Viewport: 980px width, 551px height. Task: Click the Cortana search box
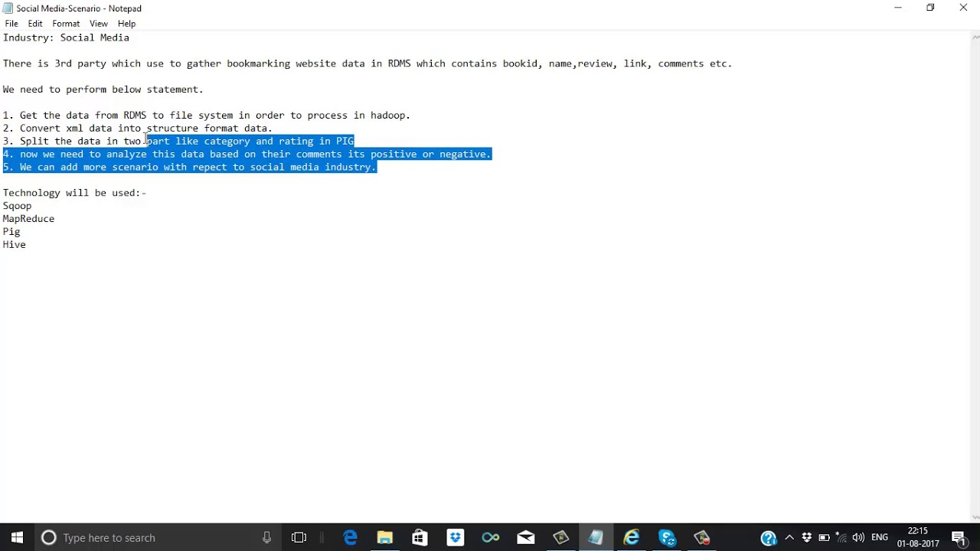pyautogui.click(x=158, y=537)
